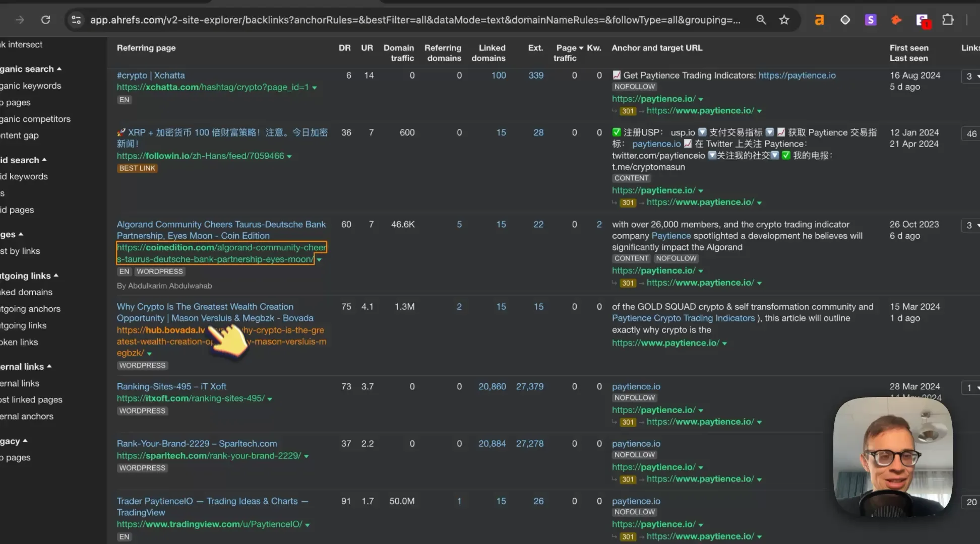Sort by Page traffic column header
Screen dimensions: 980x544
569,52
